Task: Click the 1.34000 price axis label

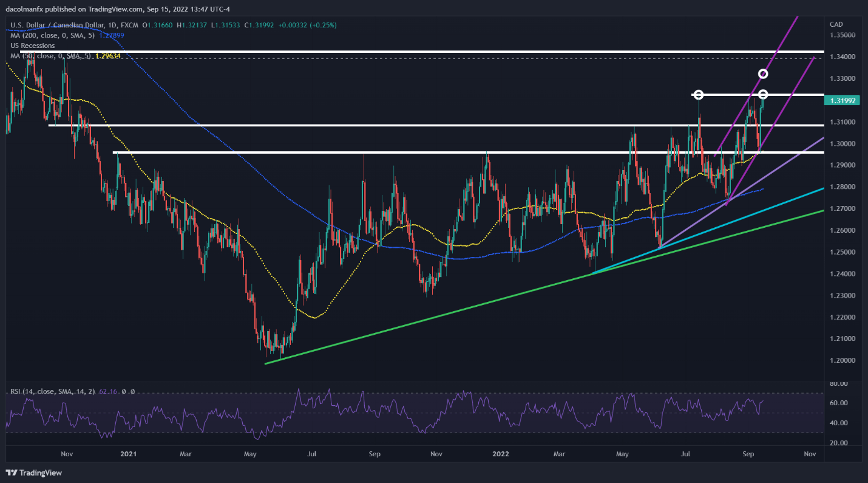Action: point(843,57)
